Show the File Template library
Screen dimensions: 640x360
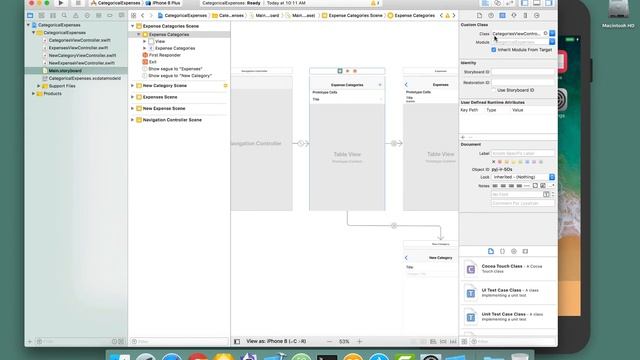[x=491, y=251]
